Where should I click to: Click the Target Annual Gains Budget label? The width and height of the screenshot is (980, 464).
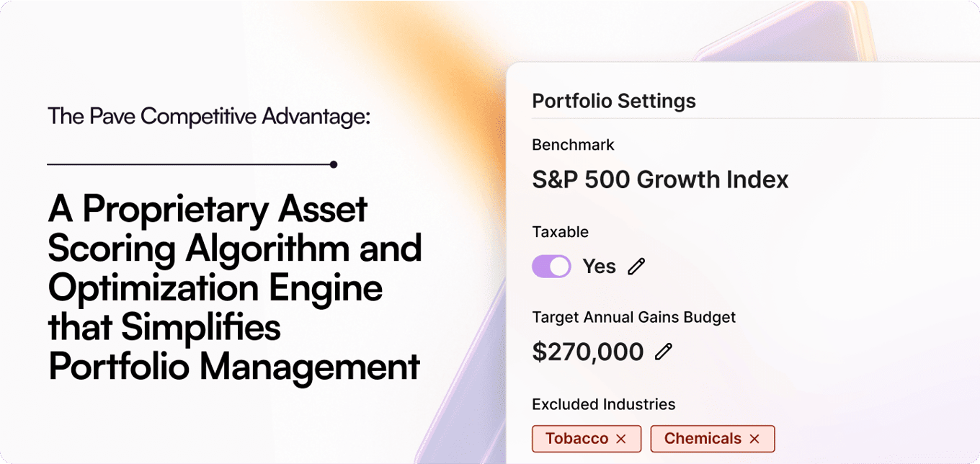[634, 318]
